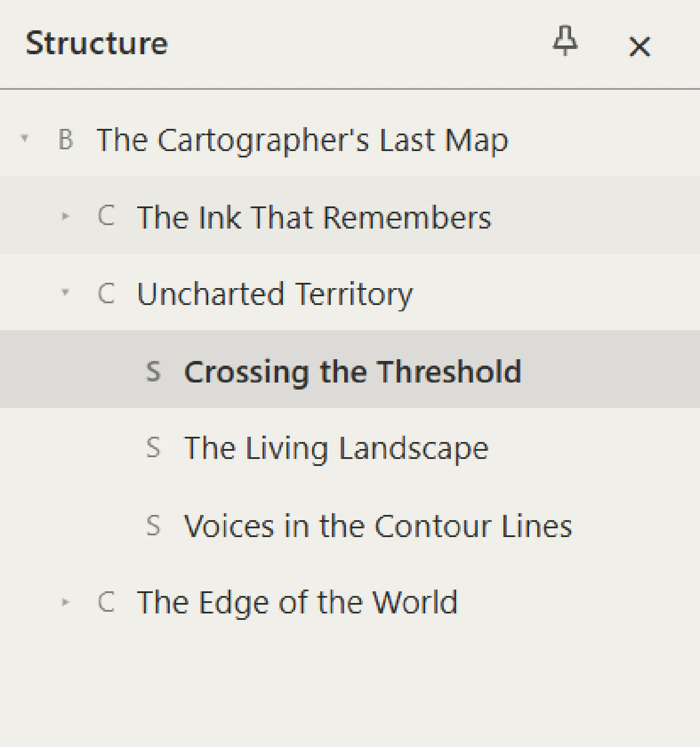This screenshot has height=747, width=700.
Task: Click the C icon beside The Ink That Remembers
Action: (106, 216)
